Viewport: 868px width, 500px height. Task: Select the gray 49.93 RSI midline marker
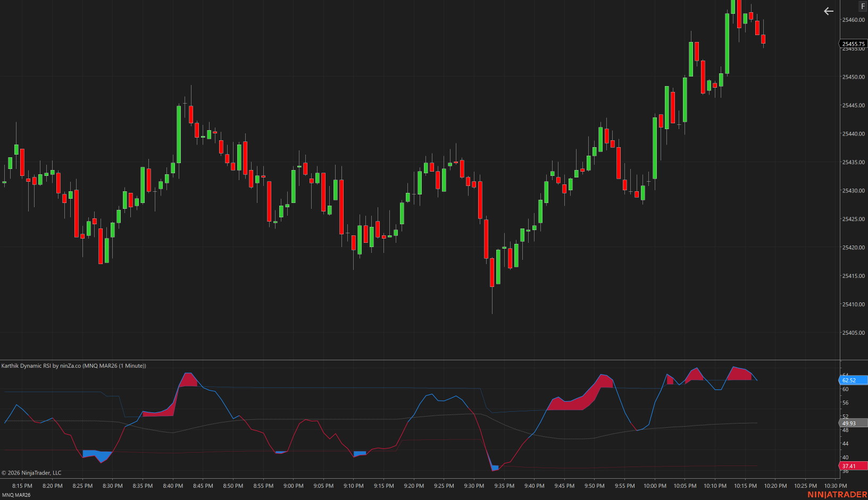point(853,423)
